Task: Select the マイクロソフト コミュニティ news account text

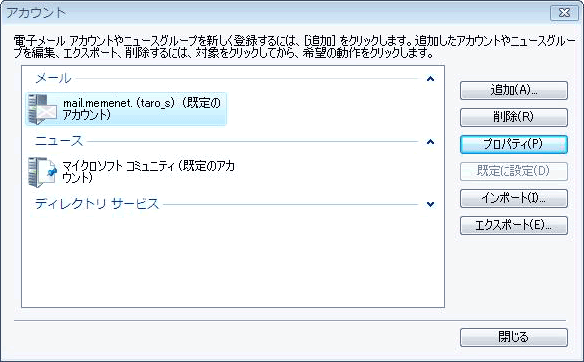Action: pos(148,171)
